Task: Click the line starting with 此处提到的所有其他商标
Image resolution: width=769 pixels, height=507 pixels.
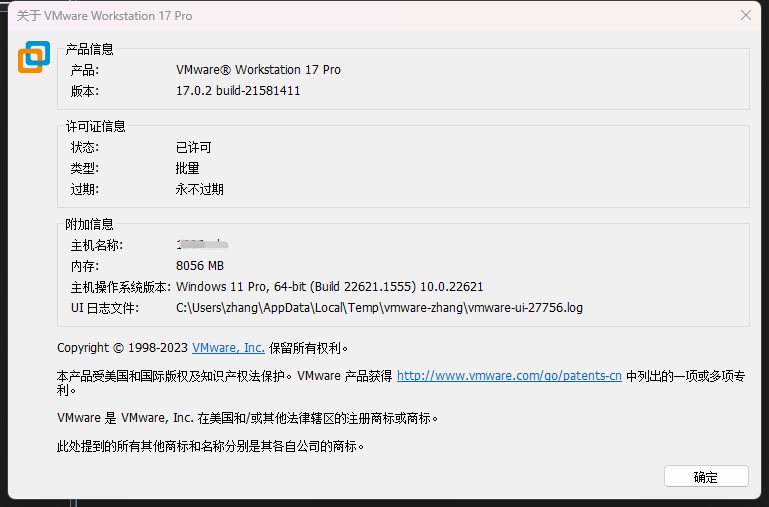Action: [x=210, y=446]
